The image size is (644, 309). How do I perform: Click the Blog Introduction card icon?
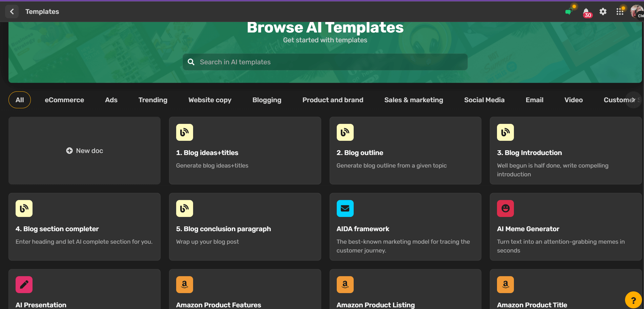point(505,132)
